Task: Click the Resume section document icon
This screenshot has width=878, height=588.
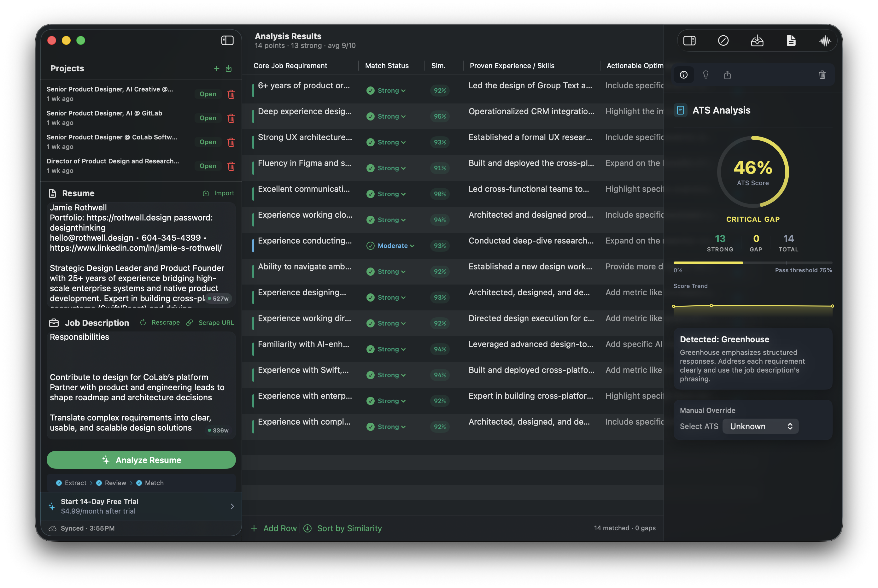Action: pyautogui.click(x=52, y=193)
